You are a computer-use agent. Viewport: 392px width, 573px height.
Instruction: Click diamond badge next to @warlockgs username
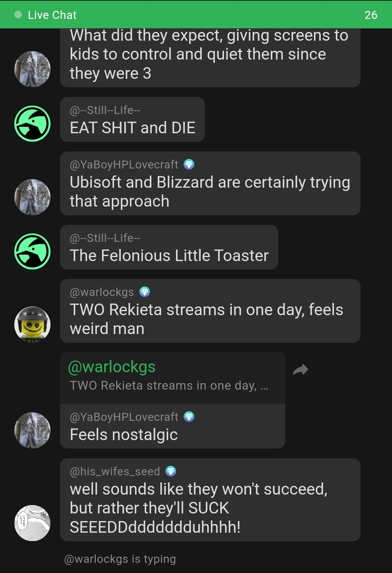[145, 292]
